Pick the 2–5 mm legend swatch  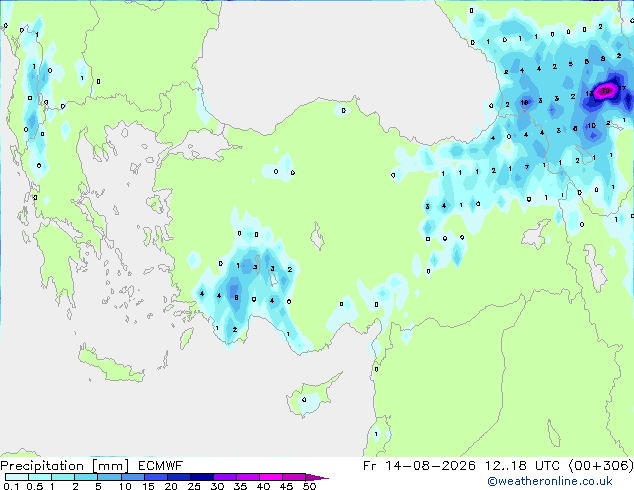pyautogui.click(x=86, y=477)
